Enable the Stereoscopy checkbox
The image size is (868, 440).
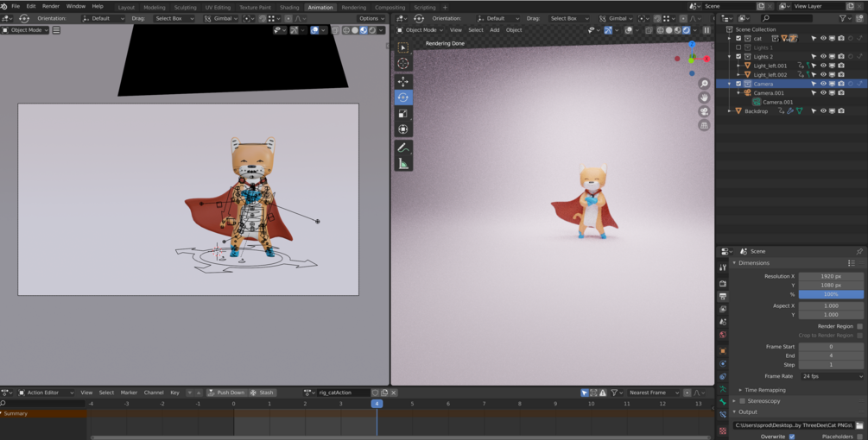point(743,401)
